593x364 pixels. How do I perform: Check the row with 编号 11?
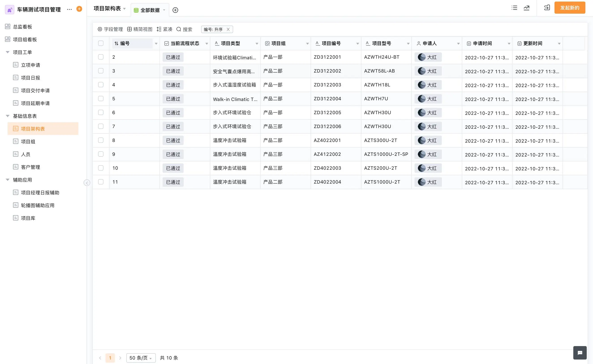pyautogui.click(x=101, y=182)
